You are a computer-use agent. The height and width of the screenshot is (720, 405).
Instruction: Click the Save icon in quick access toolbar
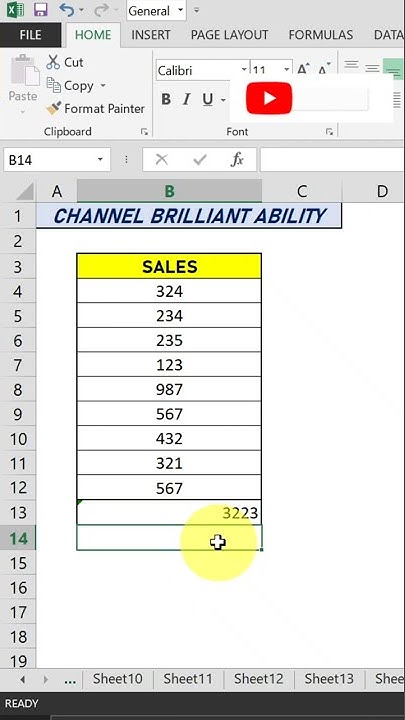40,10
